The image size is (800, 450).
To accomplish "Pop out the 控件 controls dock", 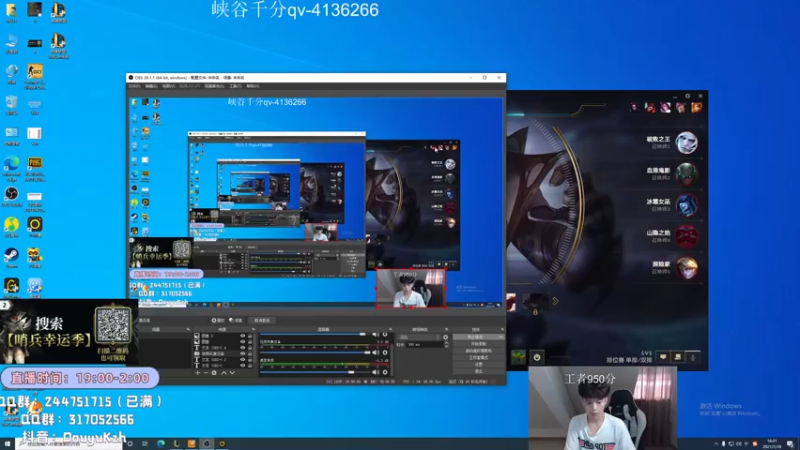I will (503, 329).
